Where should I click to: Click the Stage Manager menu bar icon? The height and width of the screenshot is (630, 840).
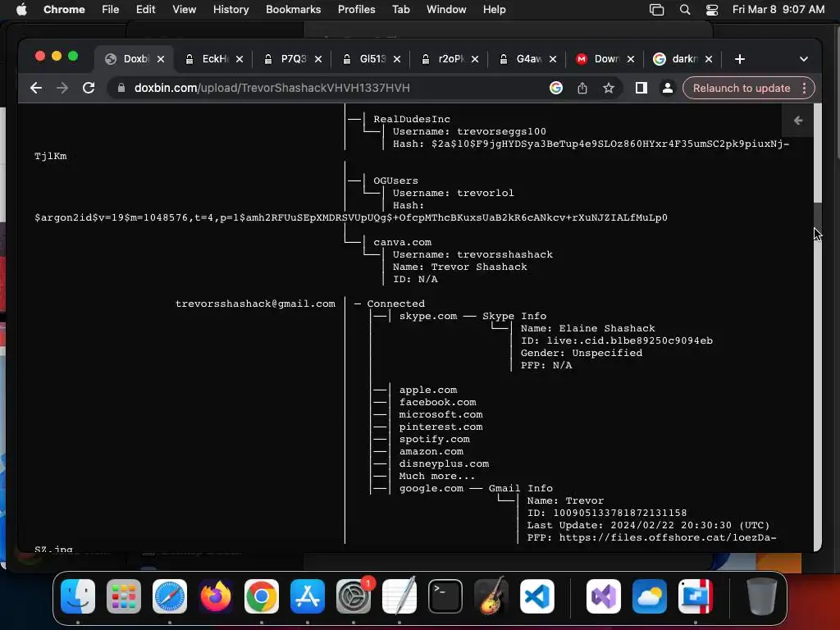coord(656,10)
